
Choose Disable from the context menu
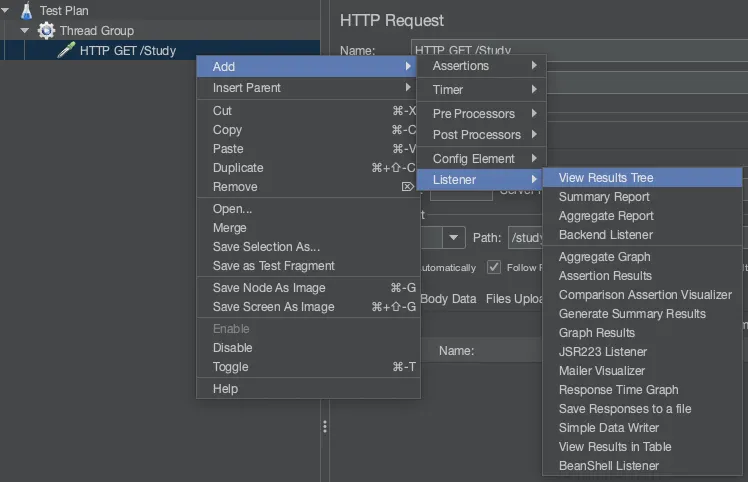pyautogui.click(x=233, y=348)
